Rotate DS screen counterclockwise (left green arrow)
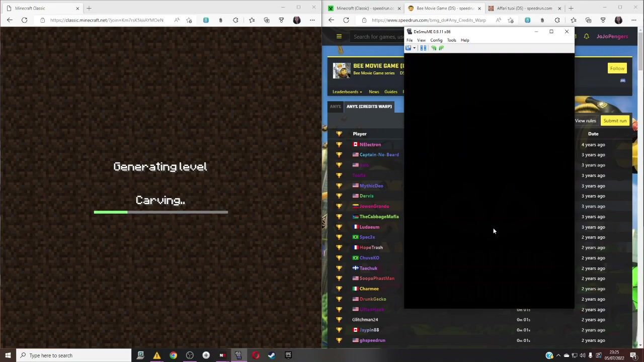644x362 pixels. coord(433,48)
